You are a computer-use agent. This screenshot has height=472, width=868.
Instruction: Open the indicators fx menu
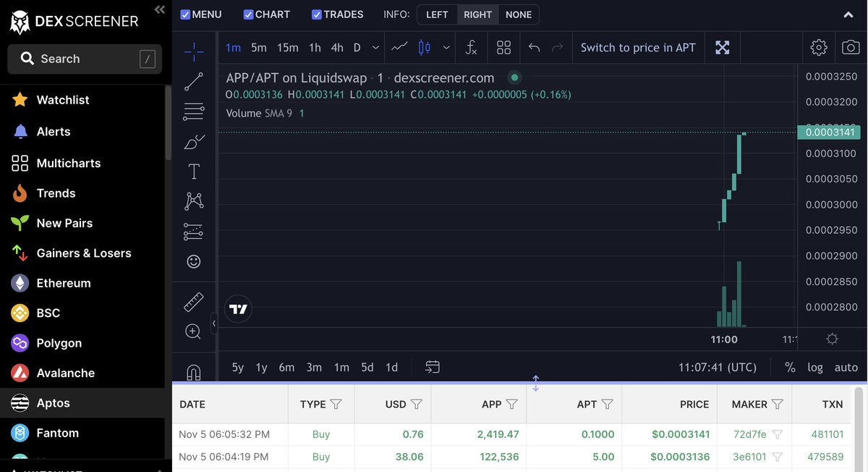coord(471,48)
